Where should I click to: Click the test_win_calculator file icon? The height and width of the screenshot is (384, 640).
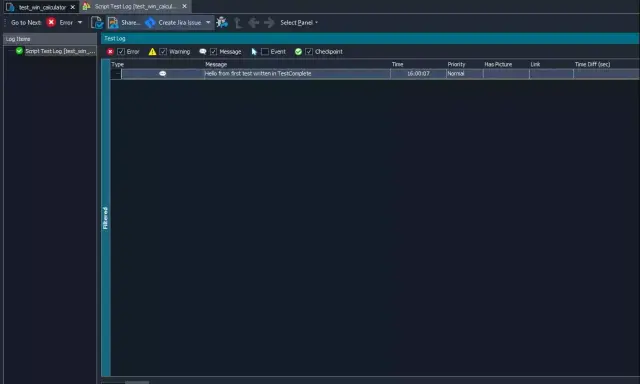10,7
